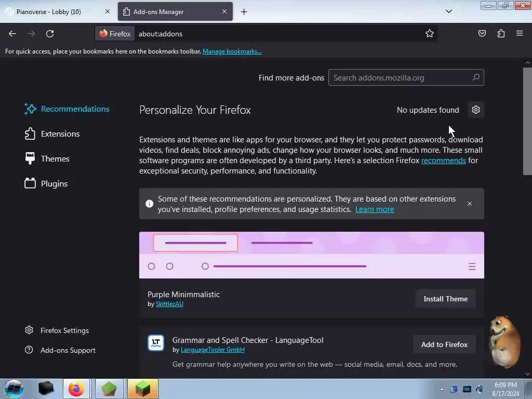Click the Firefox identity badge in address bar
Screen dimensions: 532x399
click(x=115, y=34)
